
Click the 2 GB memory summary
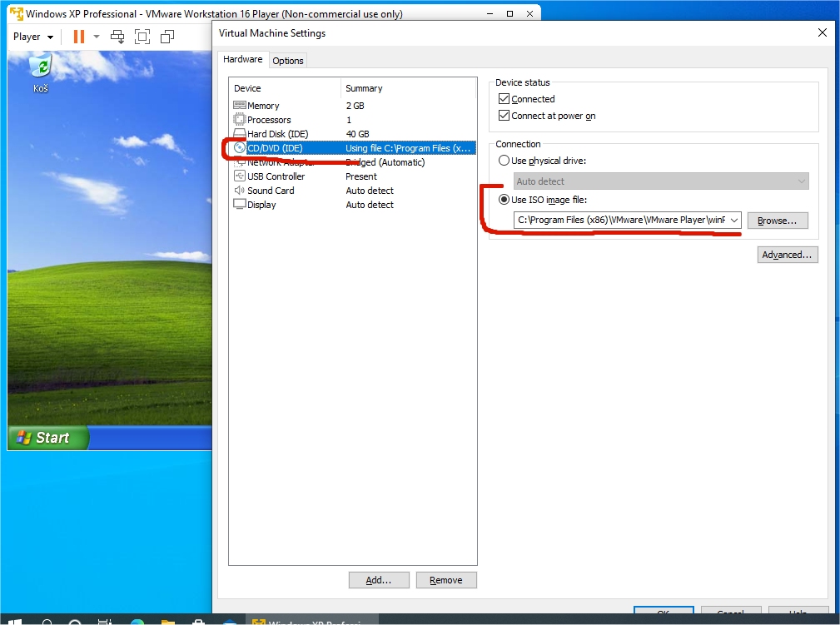tap(355, 106)
